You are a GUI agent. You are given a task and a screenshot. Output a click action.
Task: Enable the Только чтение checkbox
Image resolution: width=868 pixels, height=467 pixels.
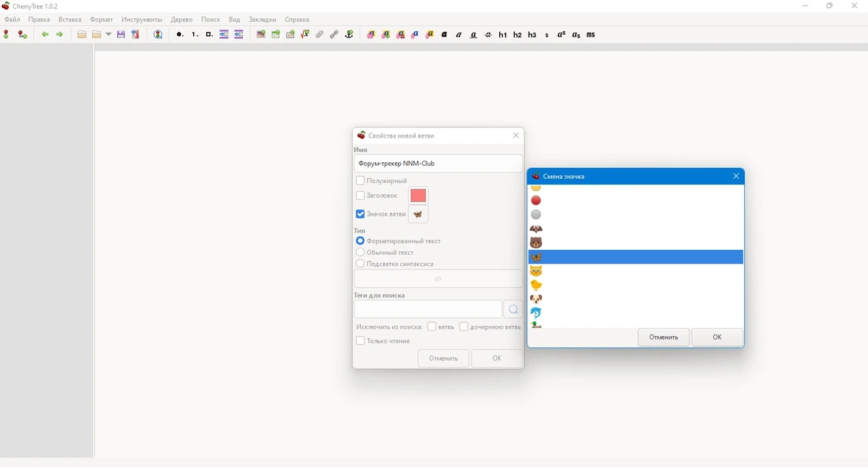click(x=360, y=340)
